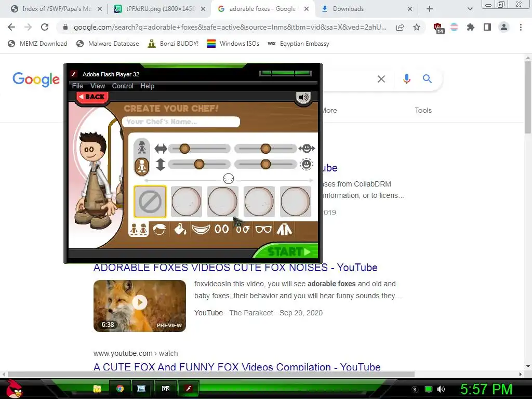Open the jacket clothing category tab

284,230
